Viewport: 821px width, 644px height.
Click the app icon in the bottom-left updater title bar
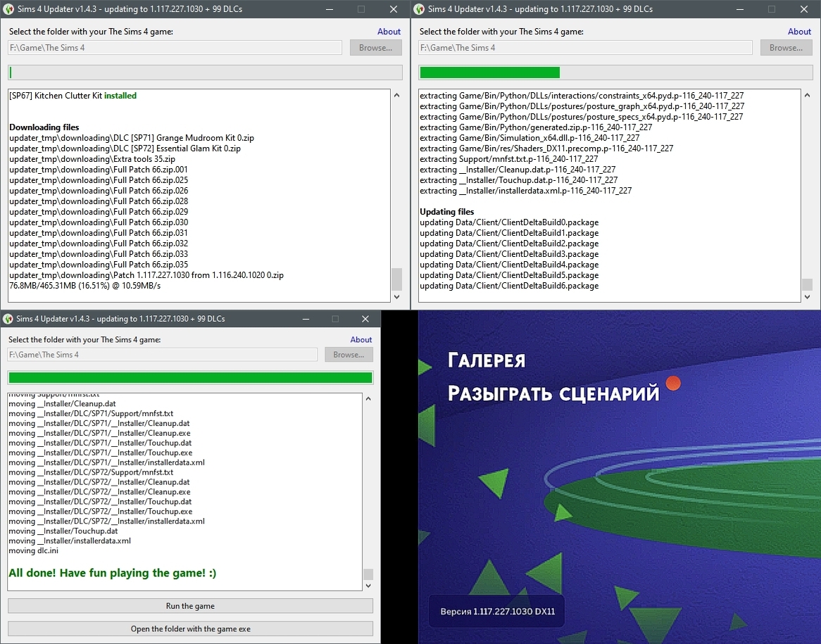pyautogui.click(x=8, y=318)
